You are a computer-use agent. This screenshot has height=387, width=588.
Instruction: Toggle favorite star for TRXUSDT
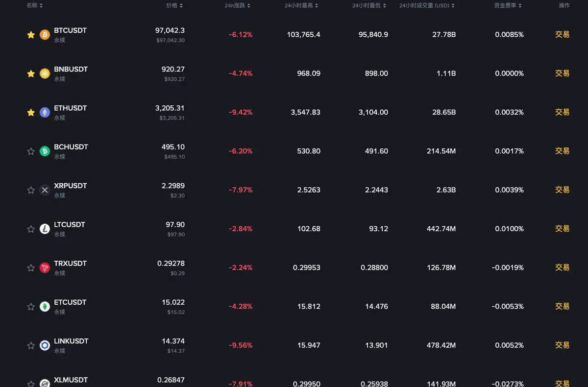coord(31,267)
